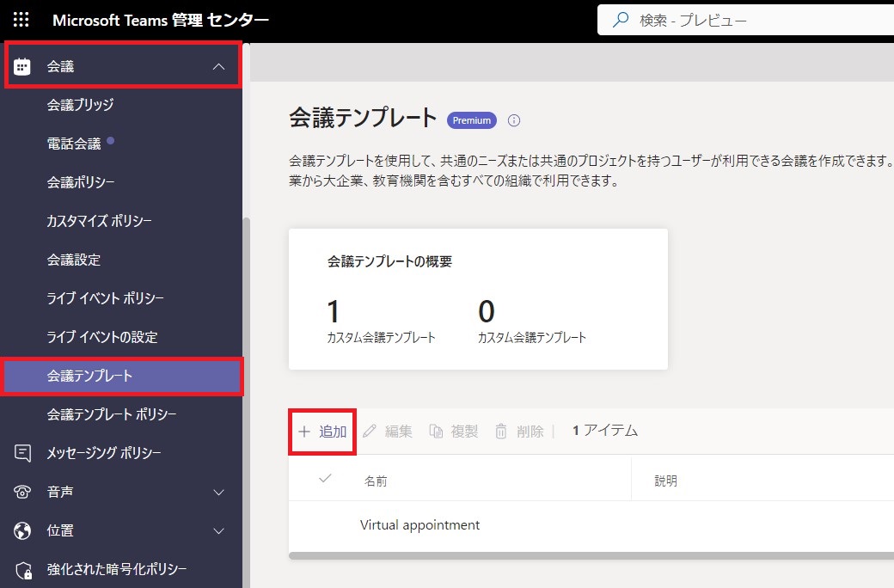The image size is (894, 588).
Task: Expand the 位置 section chevron
Action: point(218,530)
